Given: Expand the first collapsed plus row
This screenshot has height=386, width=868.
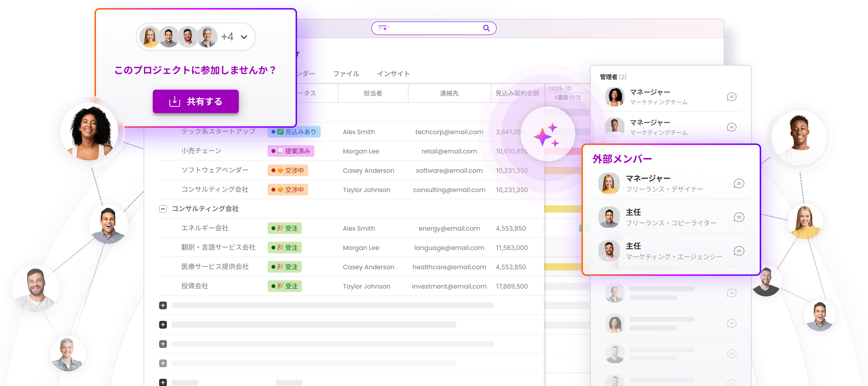Looking at the screenshot, I should tap(163, 305).
